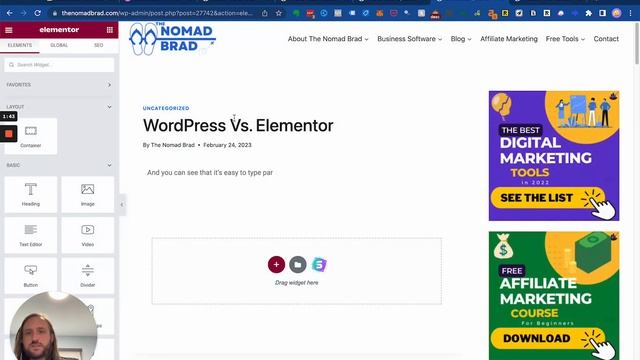Open the Chrome extensions puzzle icon
Image resolution: width=640 pixels, height=360 pixels.
pyautogui.click(x=589, y=13)
